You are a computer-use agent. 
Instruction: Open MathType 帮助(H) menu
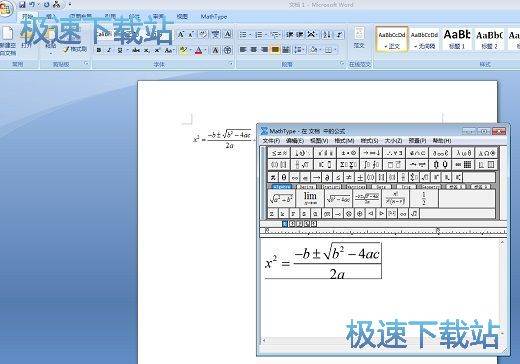[x=442, y=141]
